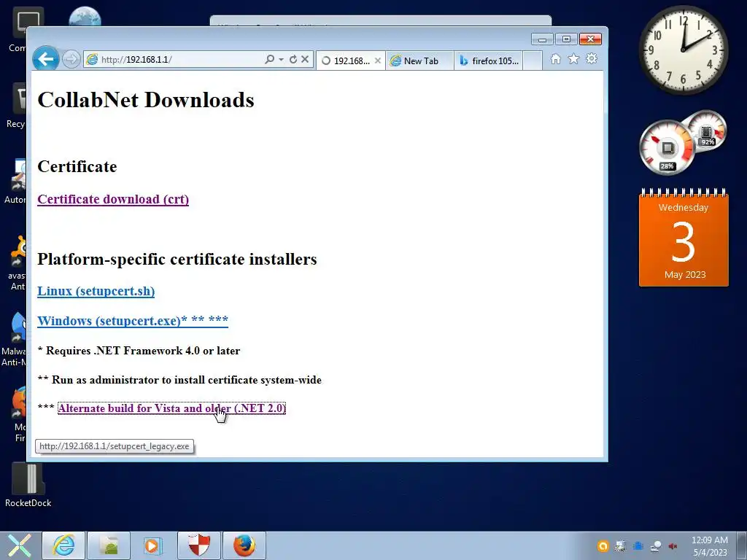This screenshot has height=560, width=747.
Task: Stop loading with the X in the address bar
Action: click(x=305, y=59)
